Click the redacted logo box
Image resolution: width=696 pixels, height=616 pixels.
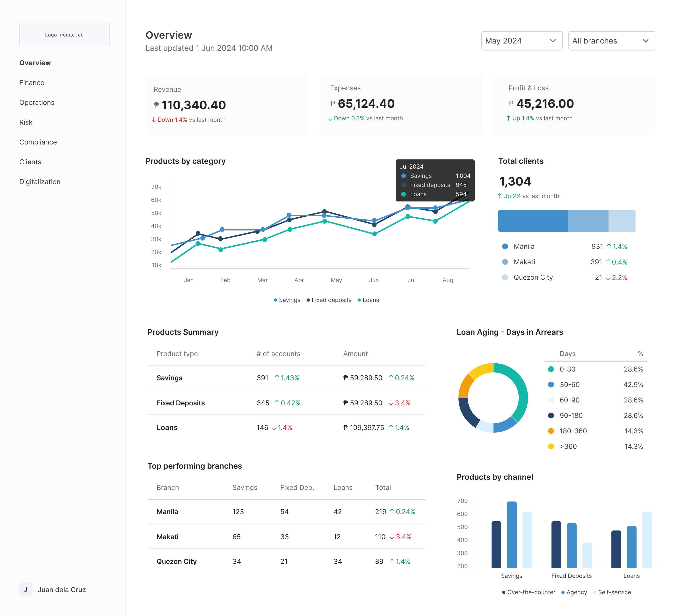(x=64, y=35)
